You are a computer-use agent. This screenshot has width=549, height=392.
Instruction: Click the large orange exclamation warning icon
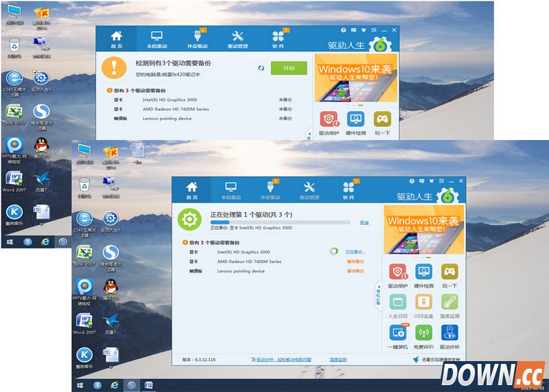point(114,67)
